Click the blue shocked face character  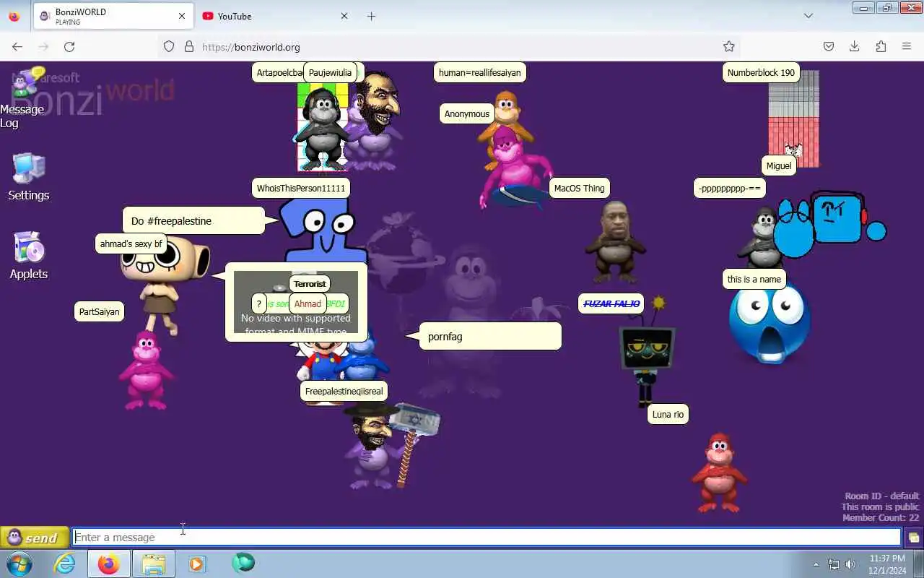click(770, 323)
